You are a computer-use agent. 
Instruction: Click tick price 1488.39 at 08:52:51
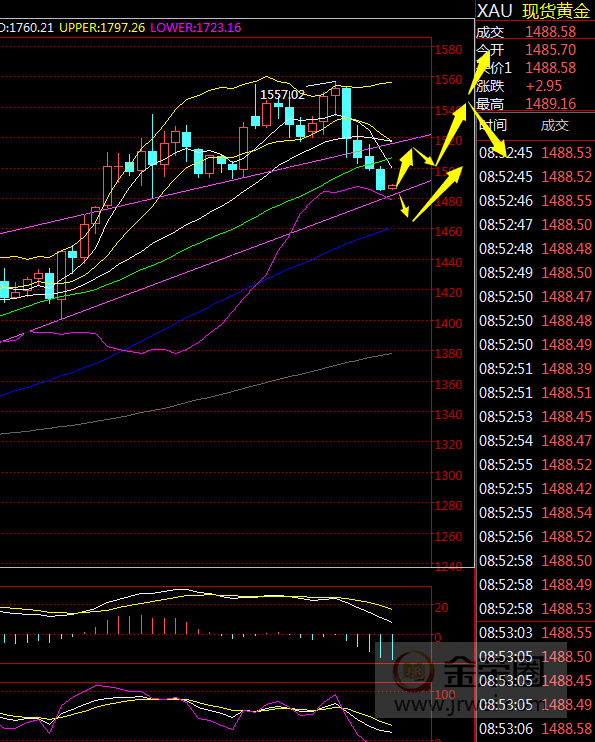pyautogui.click(x=567, y=369)
